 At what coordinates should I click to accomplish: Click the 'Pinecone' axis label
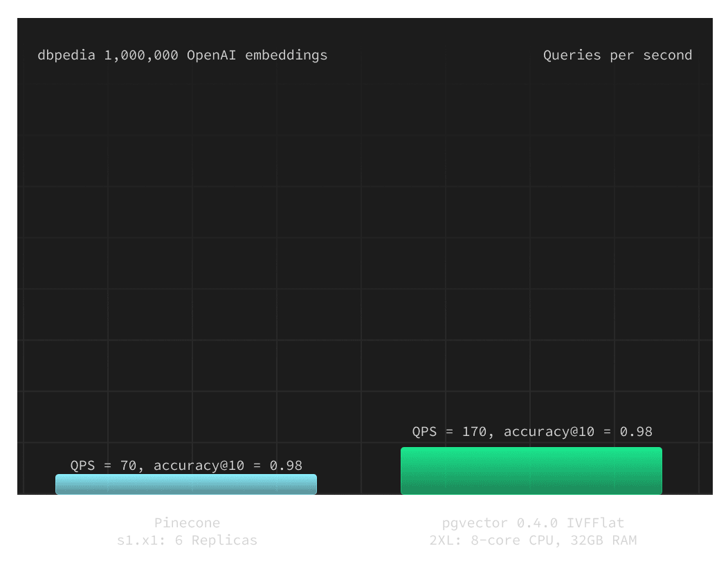click(187, 522)
